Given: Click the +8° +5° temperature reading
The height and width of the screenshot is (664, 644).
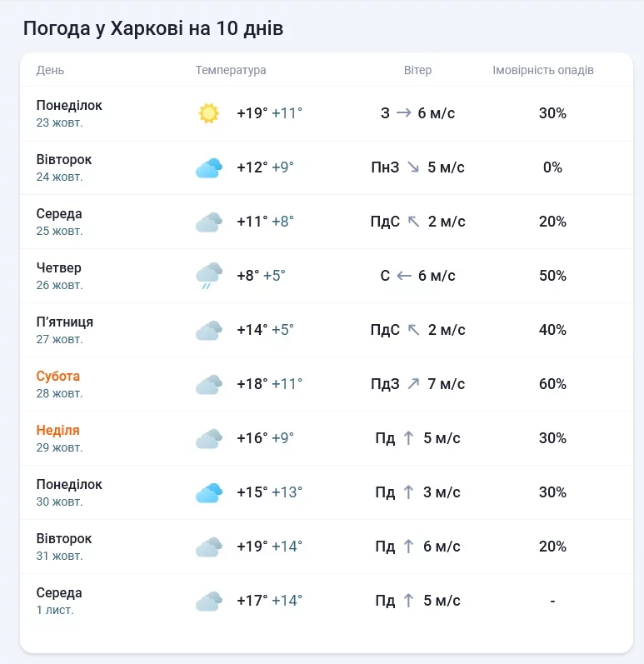Looking at the screenshot, I should [261, 276].
